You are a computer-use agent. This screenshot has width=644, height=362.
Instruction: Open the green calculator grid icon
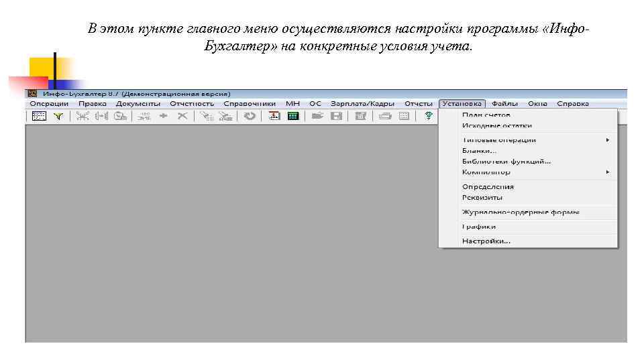click(x=293, y=116)
